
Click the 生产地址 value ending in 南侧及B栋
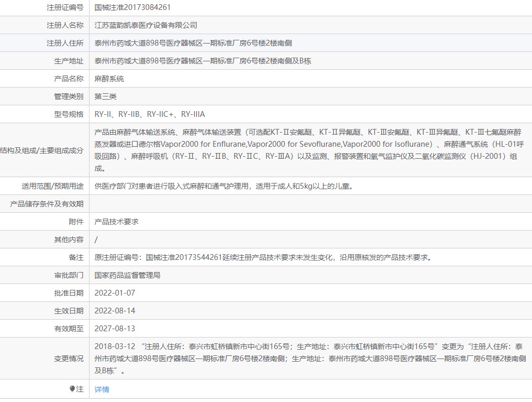tap(203, 61)
